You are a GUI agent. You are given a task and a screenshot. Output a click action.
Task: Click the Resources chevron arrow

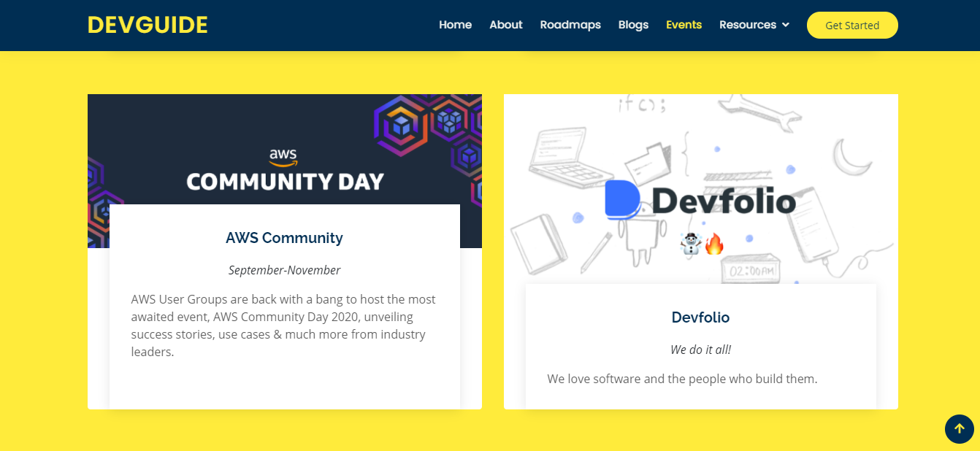786,25
